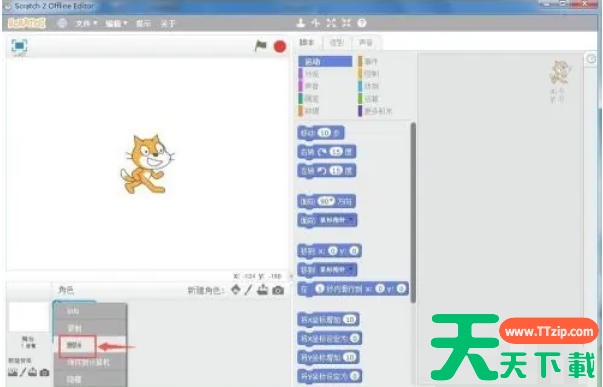Viewport: 603px width, 387px height.
Task: Click the change x by 10 block
Action: coord(328,319)
